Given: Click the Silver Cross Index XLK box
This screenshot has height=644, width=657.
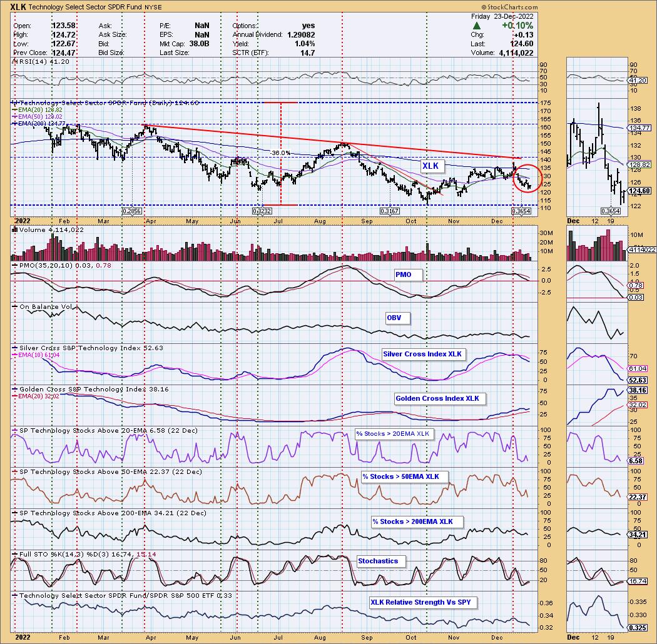Looking at the screenshot, I should [422, 354].
